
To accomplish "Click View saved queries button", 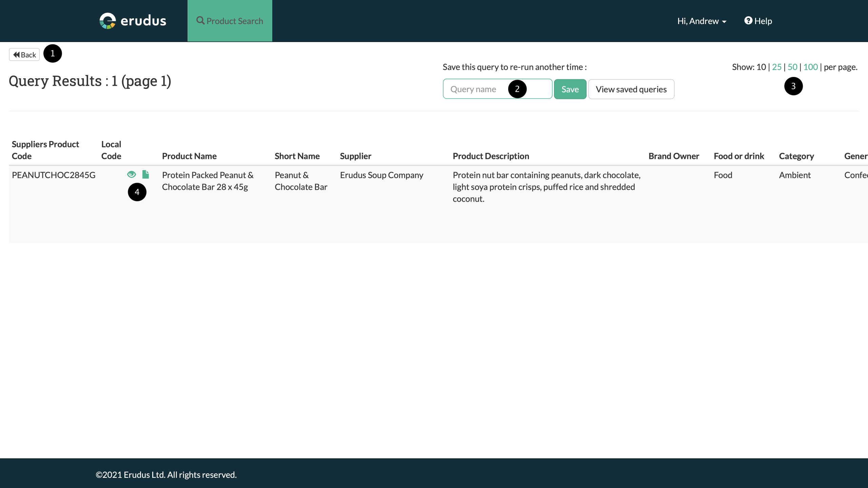I will point(631,89).
